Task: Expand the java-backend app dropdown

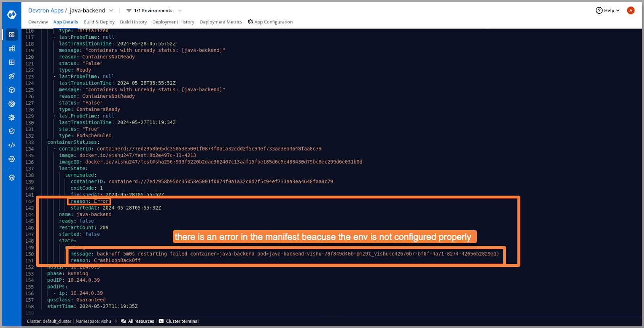Action: tap(111, 10)
